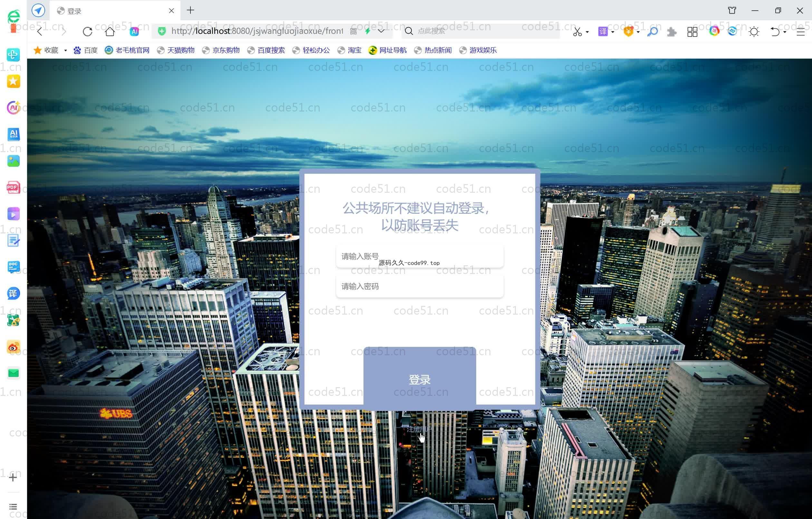Open a new tab with plus button
Viewport: 812px width, 519px height.
click(x=190, y=10)
